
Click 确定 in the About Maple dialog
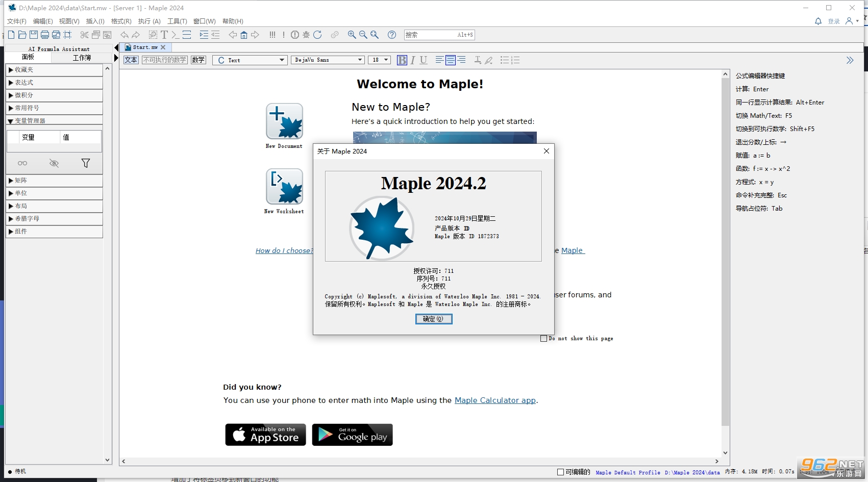point(434,319)
